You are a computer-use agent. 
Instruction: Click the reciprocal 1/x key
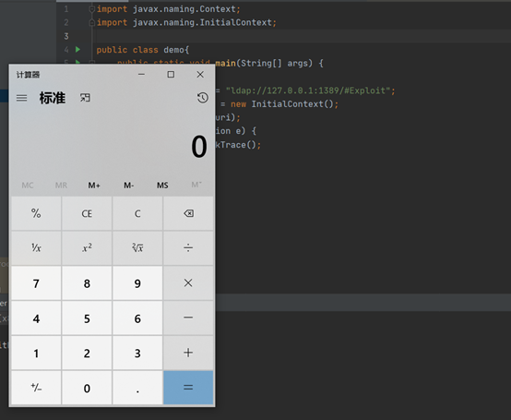36,248
